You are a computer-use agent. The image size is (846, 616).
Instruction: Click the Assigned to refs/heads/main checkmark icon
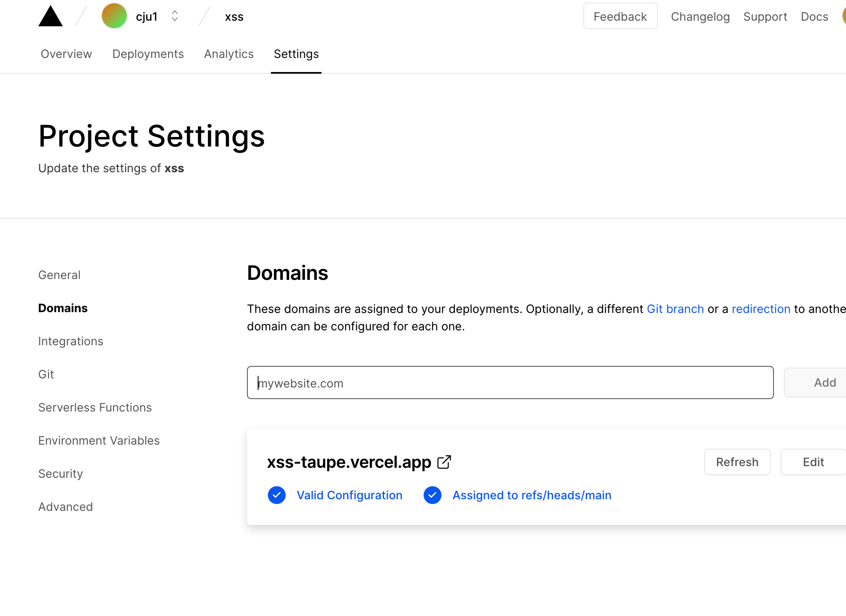[x=433, y=495]
